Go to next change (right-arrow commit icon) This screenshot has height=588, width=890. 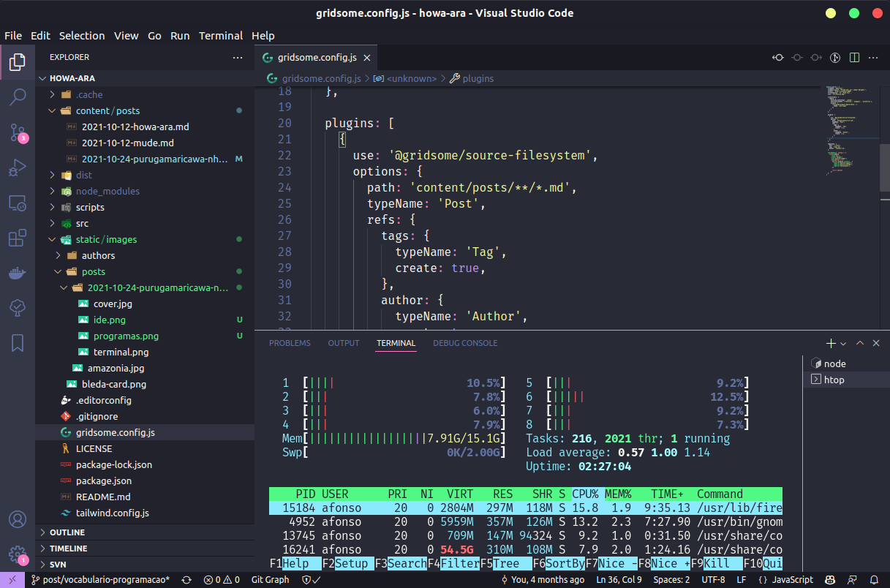pos(816,58)
